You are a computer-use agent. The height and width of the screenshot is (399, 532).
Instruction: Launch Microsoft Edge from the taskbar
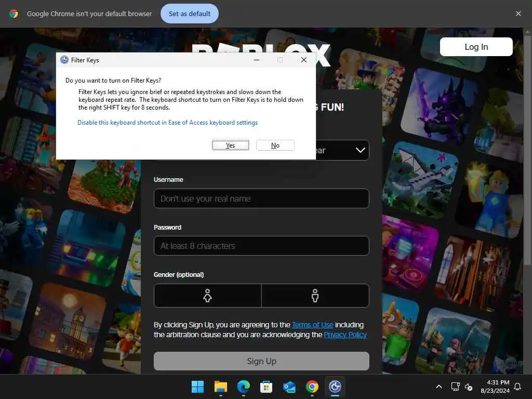(x=244, y=387)
